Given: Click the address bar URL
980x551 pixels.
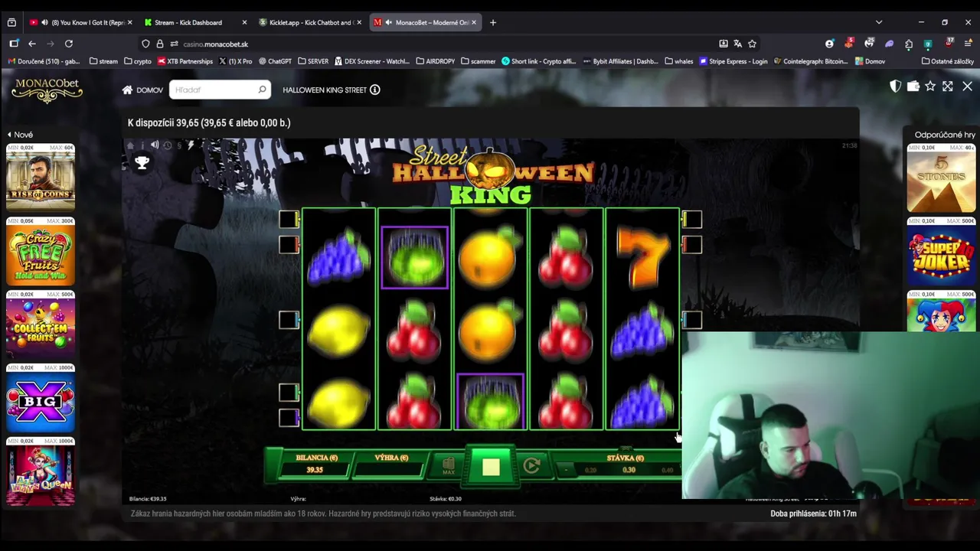Looking at the screenshot, I should 215,44.
